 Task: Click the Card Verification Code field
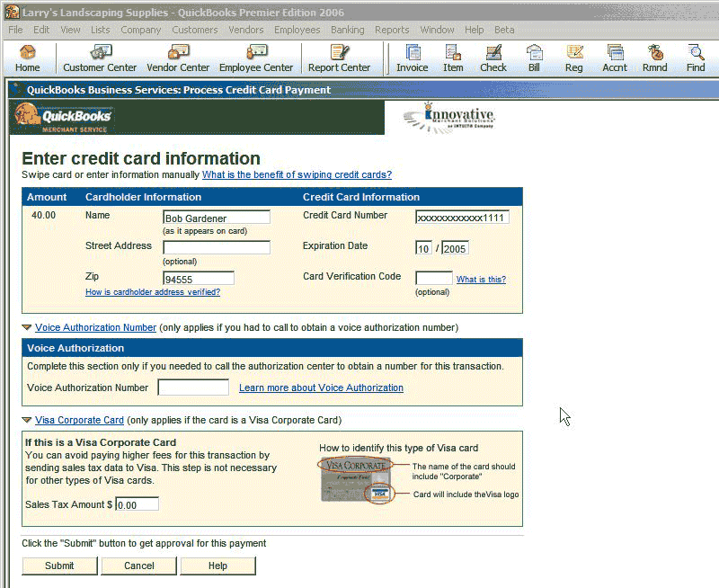click(434, 278)
